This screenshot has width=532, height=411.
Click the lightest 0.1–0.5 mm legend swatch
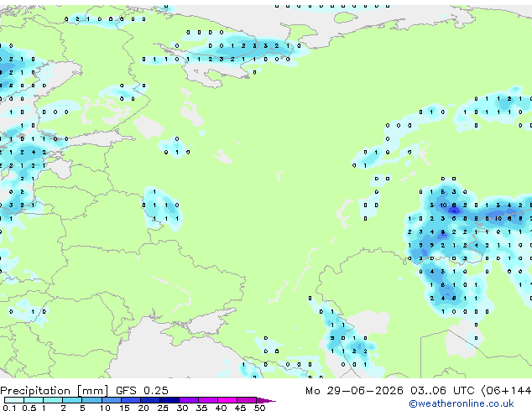click(x=14, y=400)
